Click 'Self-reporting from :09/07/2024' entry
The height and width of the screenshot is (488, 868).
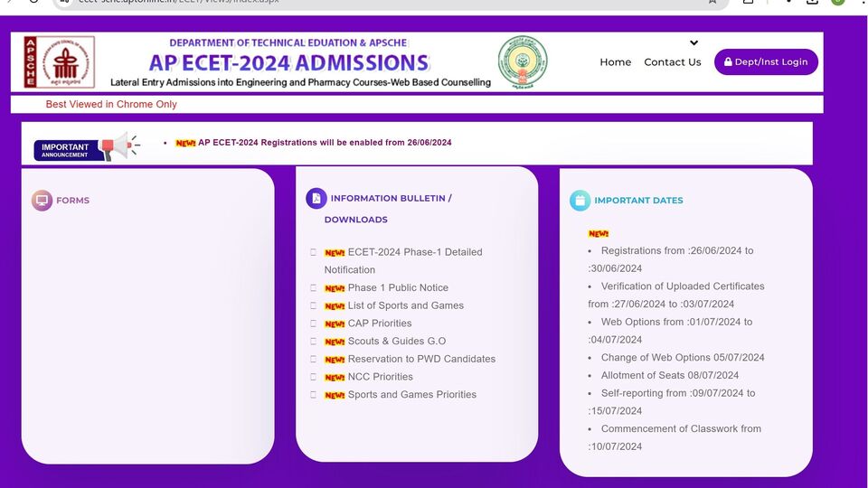672,401
